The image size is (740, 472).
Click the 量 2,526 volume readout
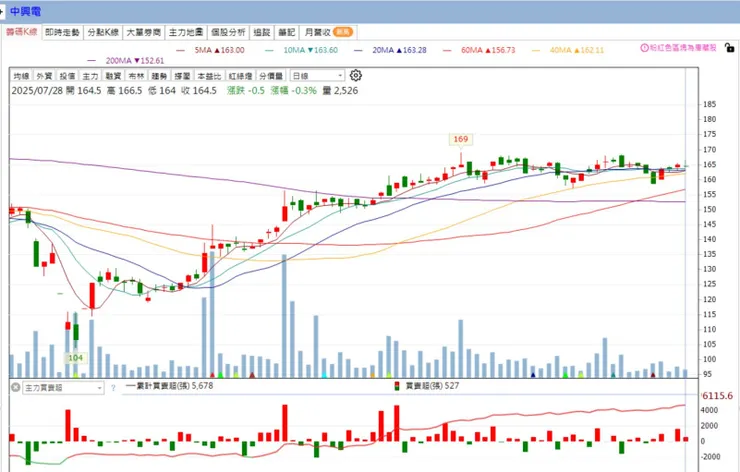[340, 91]
